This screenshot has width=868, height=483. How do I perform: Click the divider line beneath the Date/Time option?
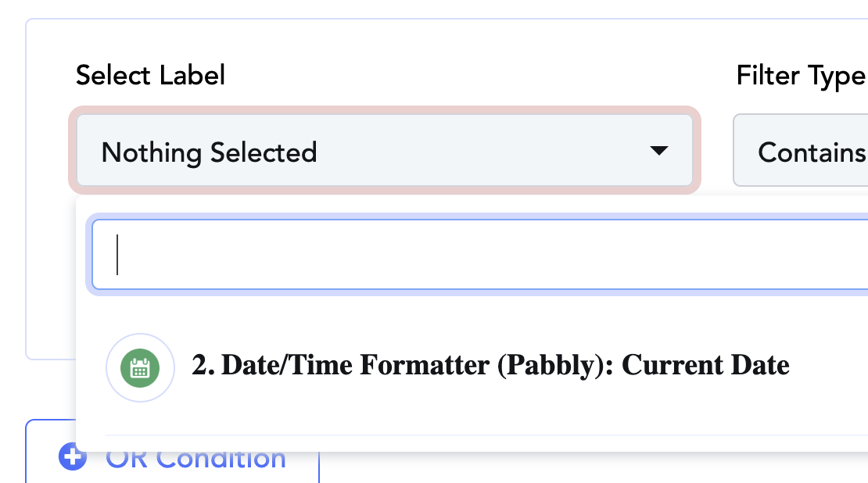click(486, 435)
